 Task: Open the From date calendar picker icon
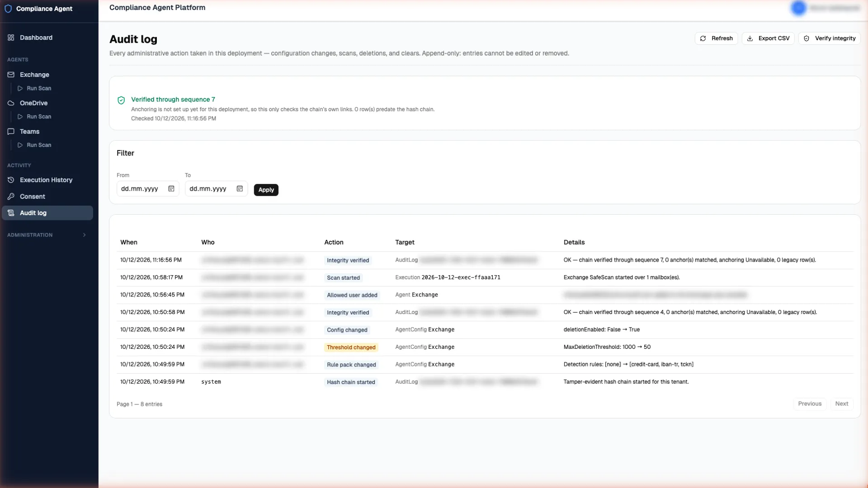171,189
